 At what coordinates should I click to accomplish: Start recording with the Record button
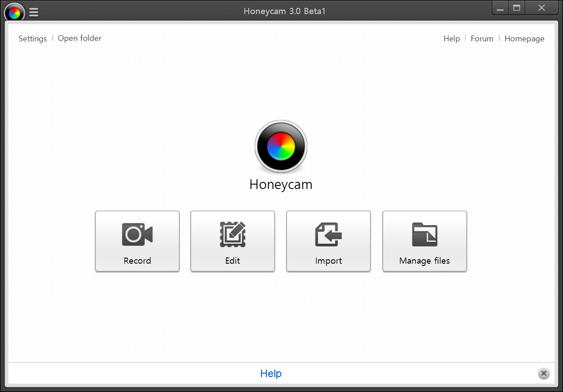(x=137, y=241)
